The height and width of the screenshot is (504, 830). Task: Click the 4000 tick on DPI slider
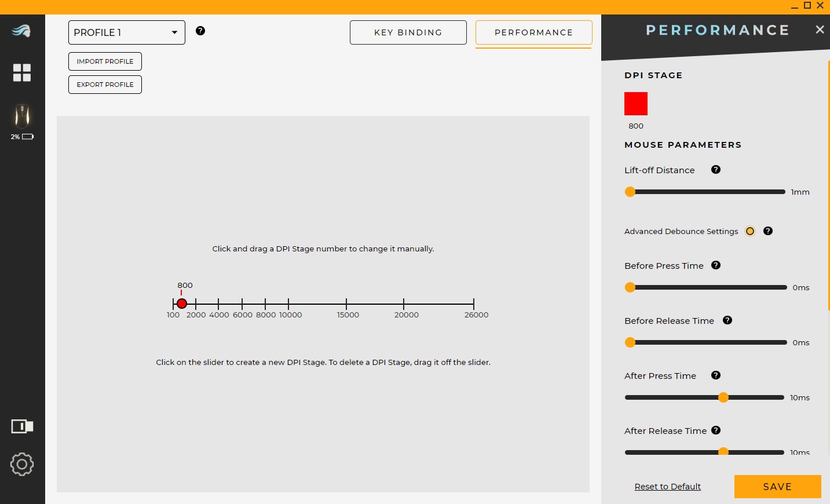[x=218, y=304]
